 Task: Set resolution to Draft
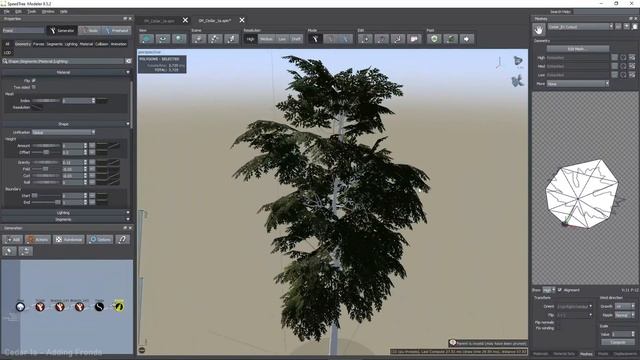click(296, 39)
